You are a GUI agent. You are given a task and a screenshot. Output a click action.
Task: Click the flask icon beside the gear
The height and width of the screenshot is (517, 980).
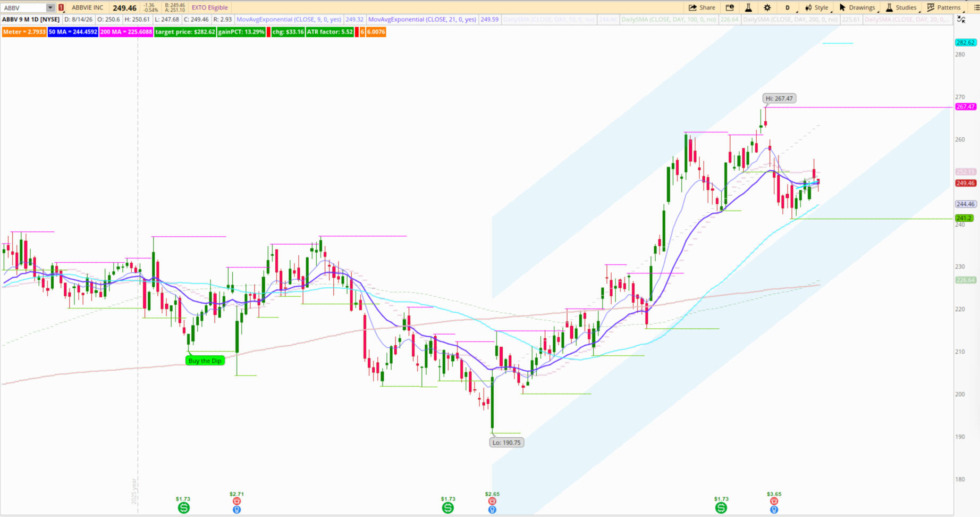point(748,7)
